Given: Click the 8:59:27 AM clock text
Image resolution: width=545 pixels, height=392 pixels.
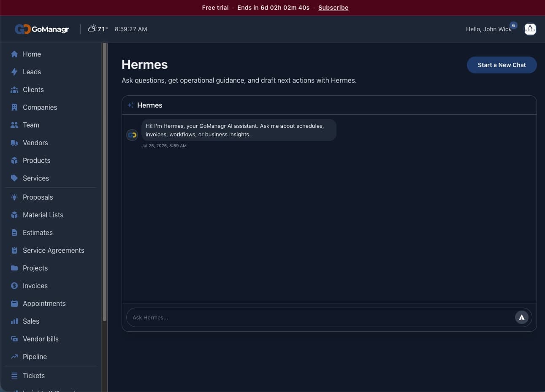Looking at the screenshot, I should [x=131, y=29].
